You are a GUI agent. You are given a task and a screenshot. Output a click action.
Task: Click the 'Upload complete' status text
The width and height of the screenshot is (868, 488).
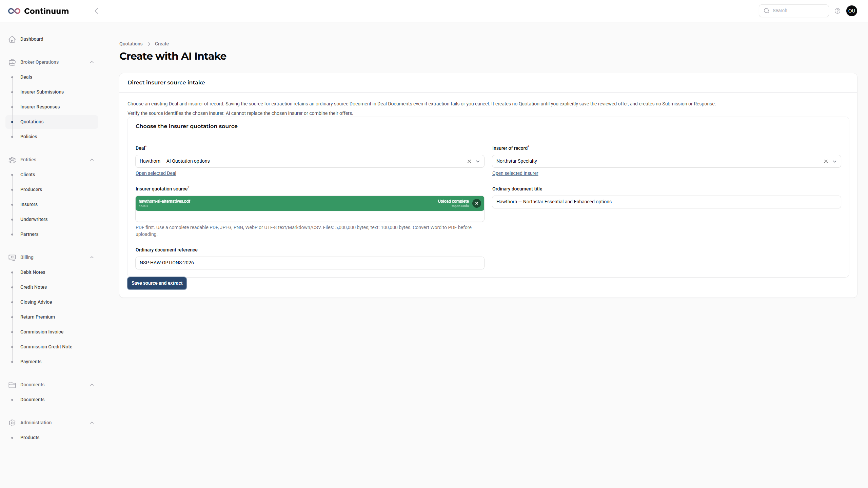453,201
